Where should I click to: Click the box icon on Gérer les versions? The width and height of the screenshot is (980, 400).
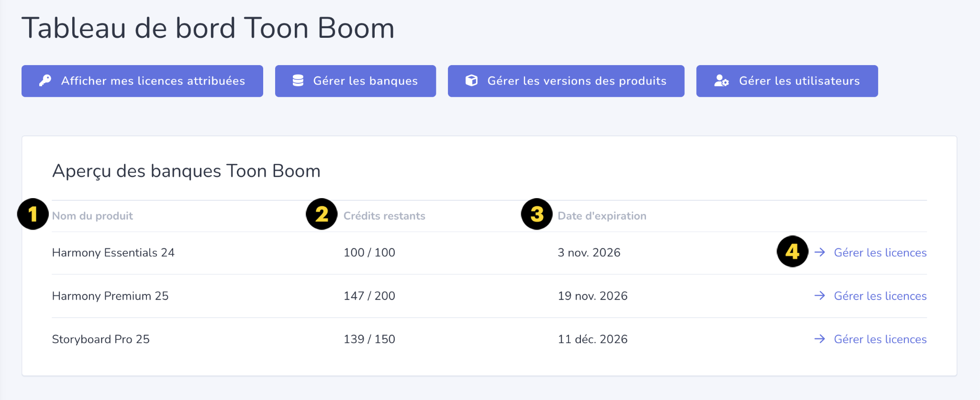471,80
